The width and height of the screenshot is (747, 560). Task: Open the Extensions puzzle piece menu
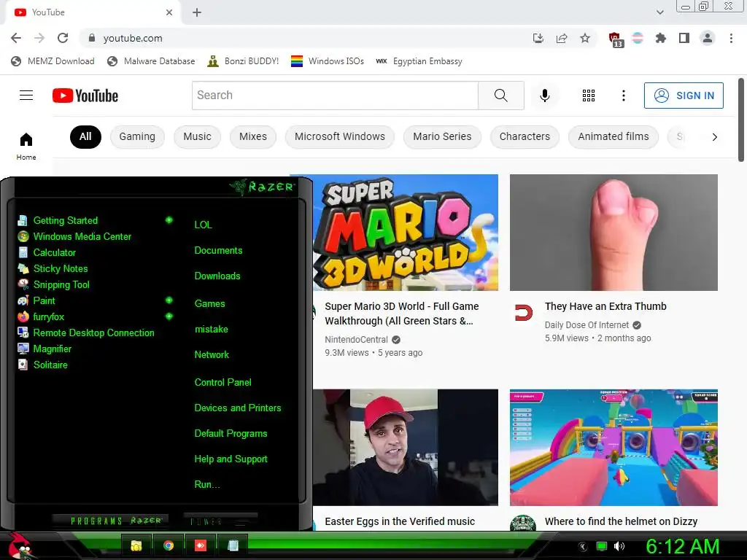tap(661, 38)
